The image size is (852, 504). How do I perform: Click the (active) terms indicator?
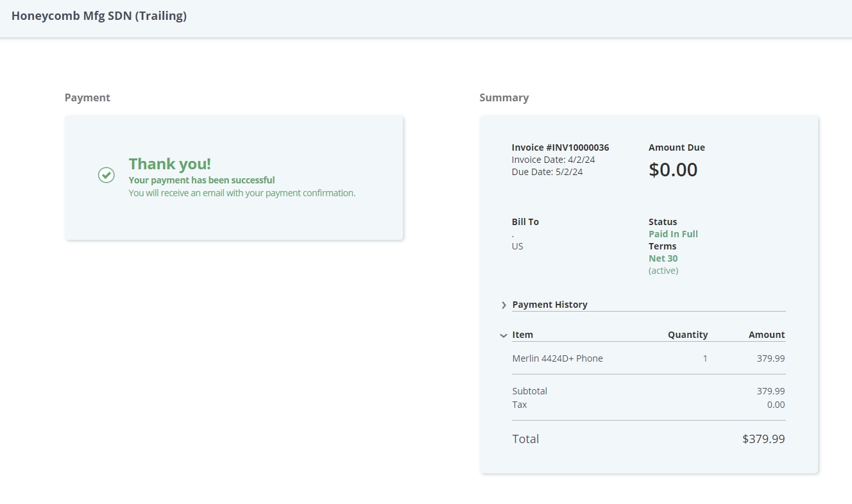tap(663, 271)
